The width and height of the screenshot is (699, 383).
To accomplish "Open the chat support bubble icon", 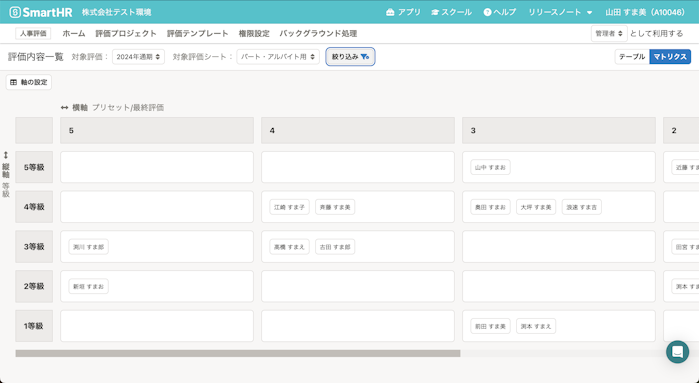I will (x=677, y=352).
